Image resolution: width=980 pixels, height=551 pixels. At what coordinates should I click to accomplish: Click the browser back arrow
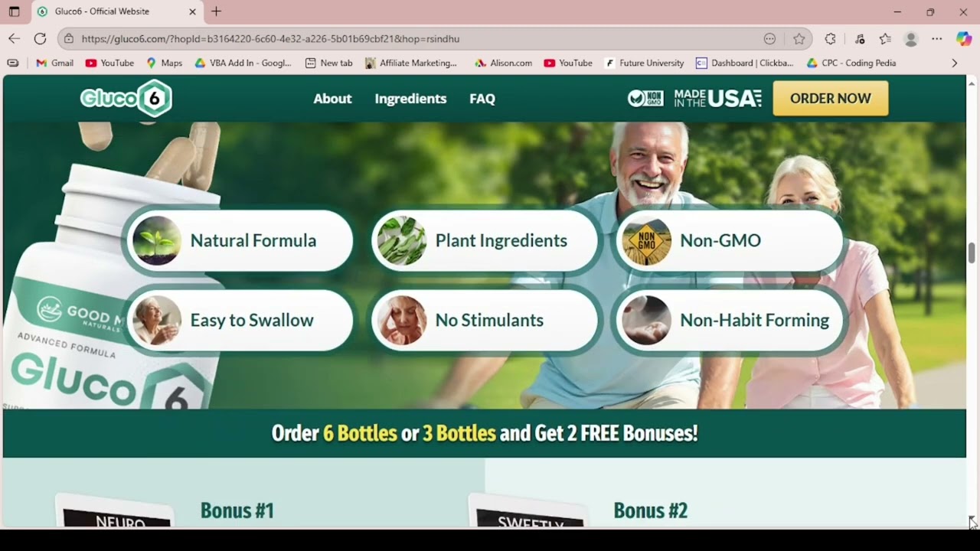(x=14, y=38)
